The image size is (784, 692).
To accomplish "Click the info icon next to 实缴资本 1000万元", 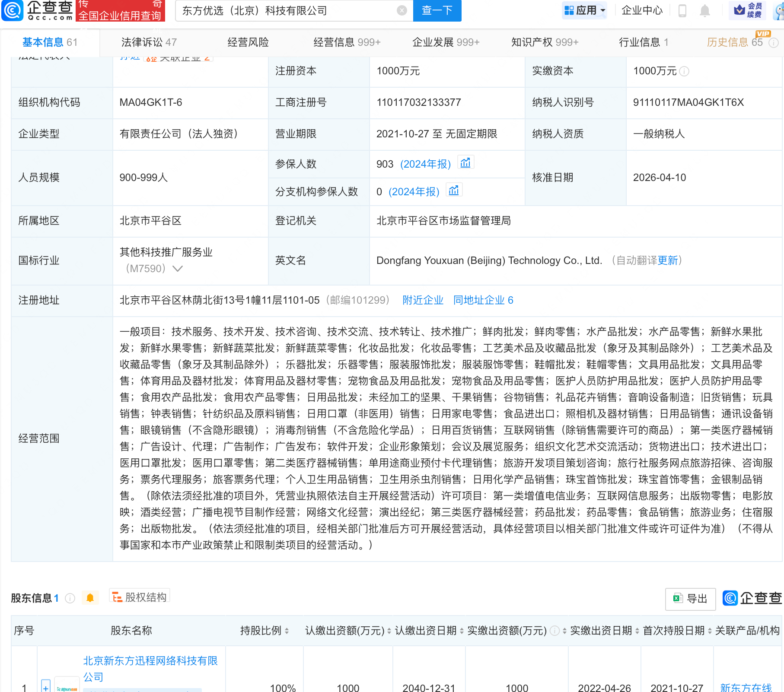I will click(x=684, y=71).
